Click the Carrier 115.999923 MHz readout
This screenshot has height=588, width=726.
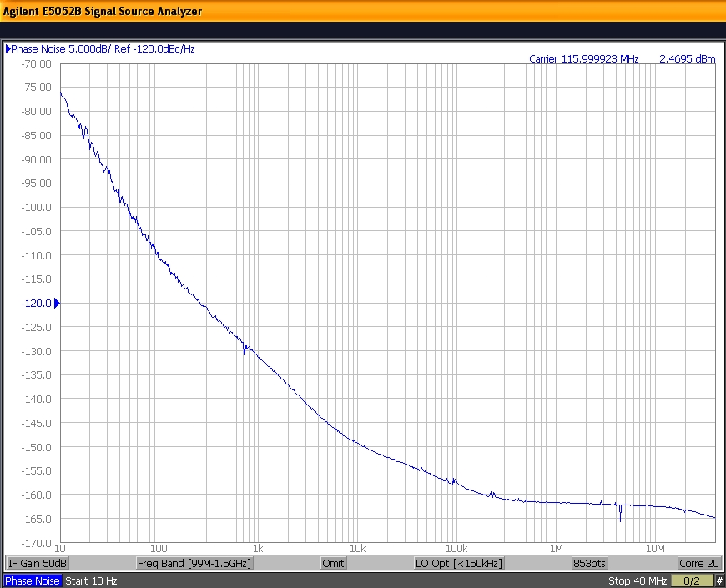point(584,58)
